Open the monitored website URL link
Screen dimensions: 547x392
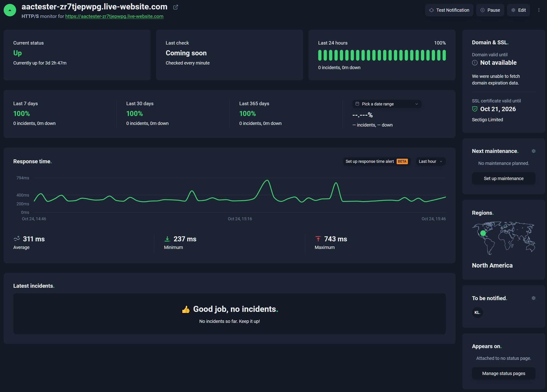[x=114, y=16]
